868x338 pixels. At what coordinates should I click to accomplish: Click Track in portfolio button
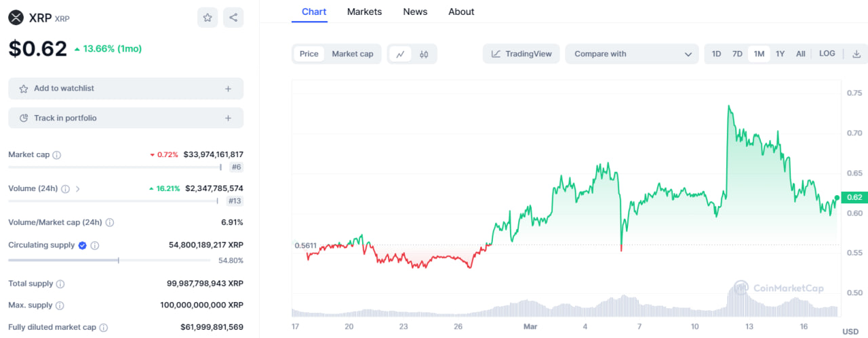pos(125,119)
